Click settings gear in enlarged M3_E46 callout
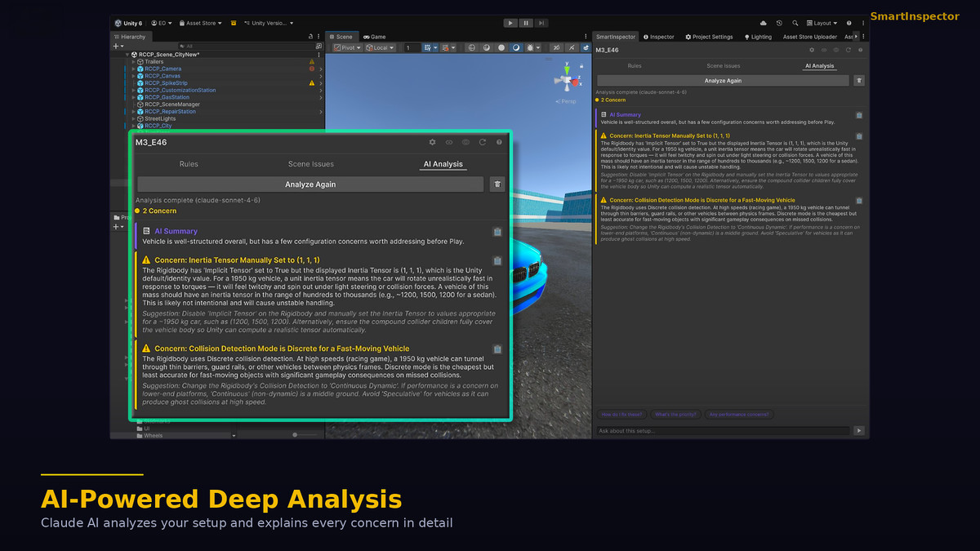 pyautogui.click(x=433, y=142)
